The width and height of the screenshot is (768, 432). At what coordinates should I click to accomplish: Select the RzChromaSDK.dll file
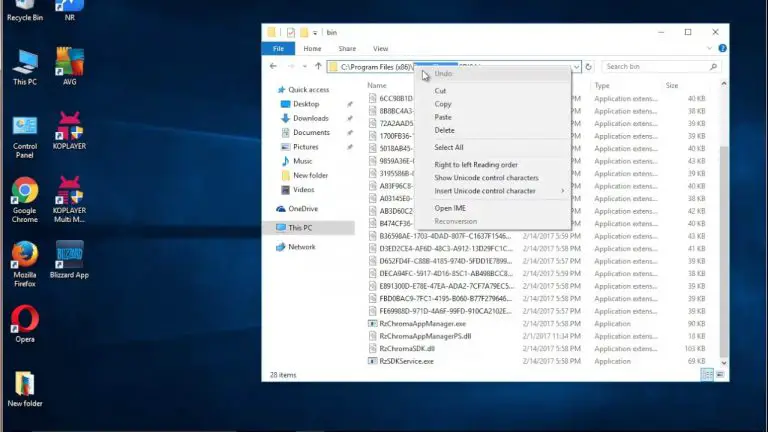[x=407, y=349]
